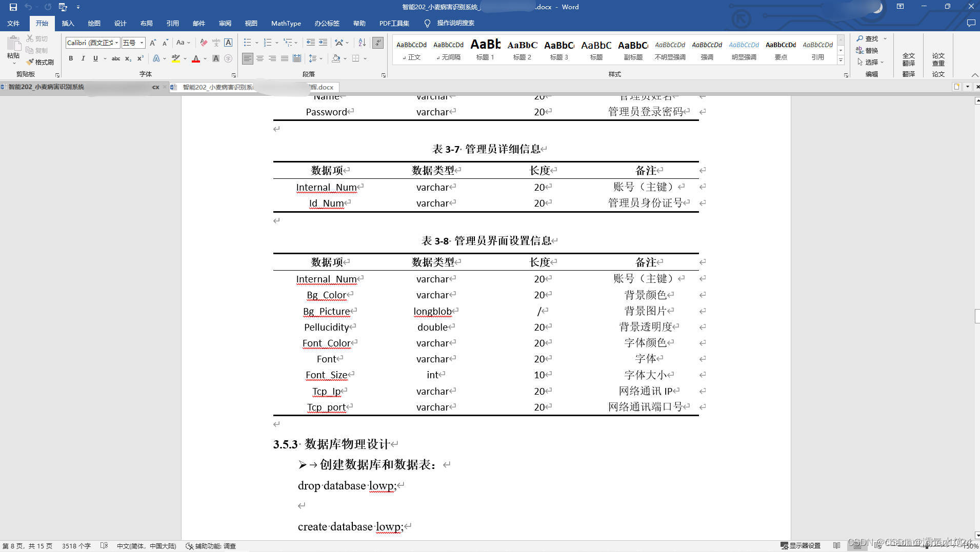Click the word count 3518 个字
Viewport: 980px width, 552px height.
(76, 546)
